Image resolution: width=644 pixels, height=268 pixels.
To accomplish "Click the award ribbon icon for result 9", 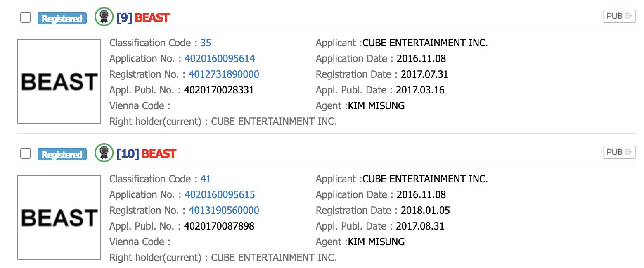I will (x=104, y=17).
